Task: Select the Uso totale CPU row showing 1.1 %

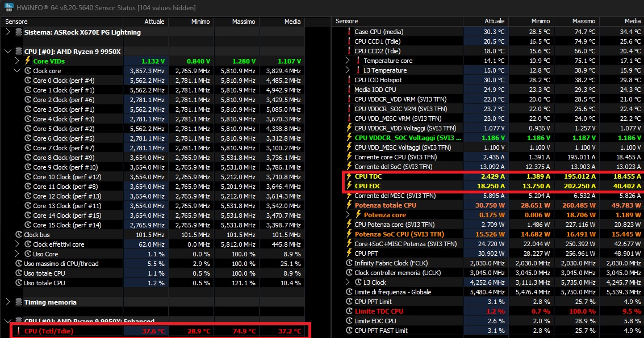Action: click(x=153, y=273)
